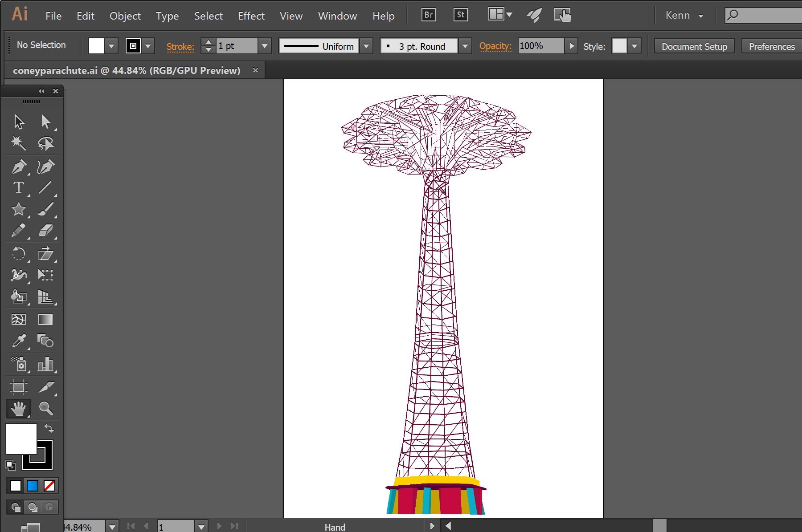Open Adobe Stock via St icon

[460, 15]
